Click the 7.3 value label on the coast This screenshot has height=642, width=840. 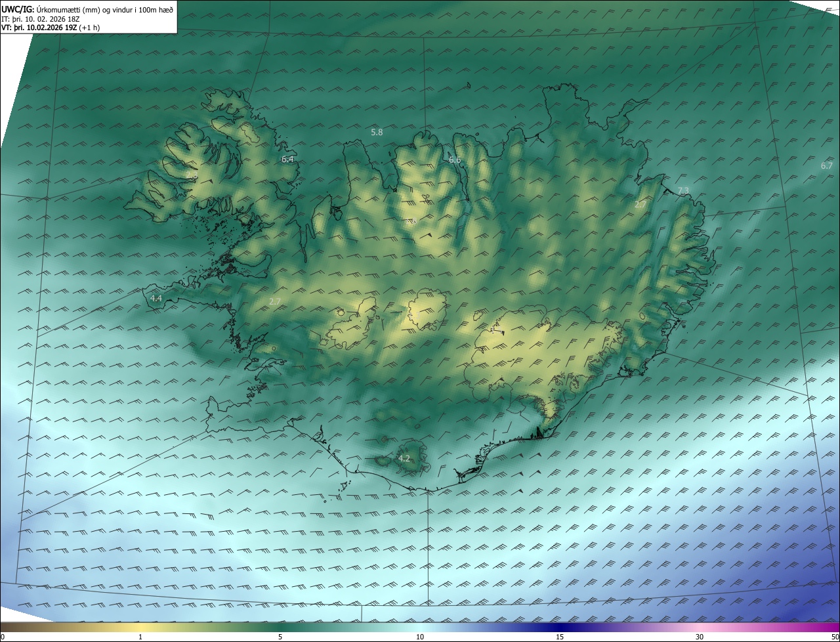(x=683, y=190)
